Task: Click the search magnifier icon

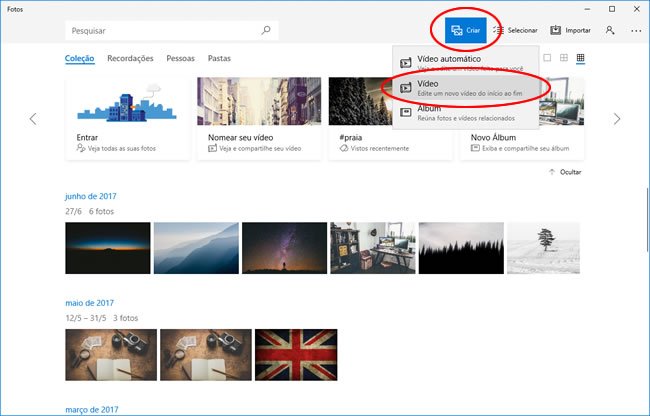Action: click(x=265, y=31)
